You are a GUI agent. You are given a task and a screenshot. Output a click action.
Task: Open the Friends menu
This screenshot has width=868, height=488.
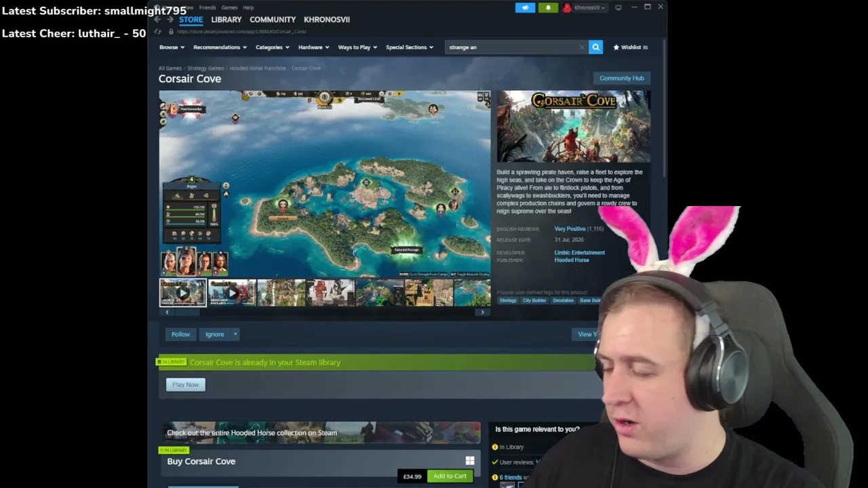click(x=208, y=7)
